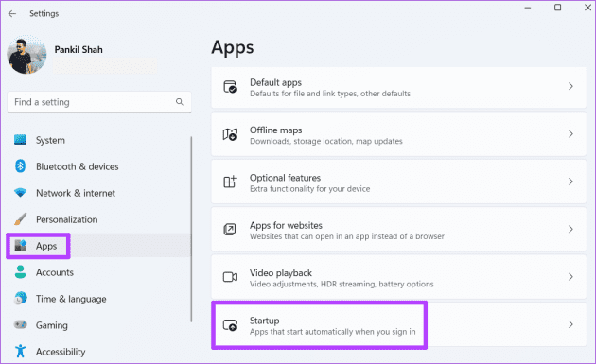The width and height of the screenshot is (596, 364).
Task: Open the Pankil Shah profile picture
Action: pyautogui.click(x=26, y=55)
